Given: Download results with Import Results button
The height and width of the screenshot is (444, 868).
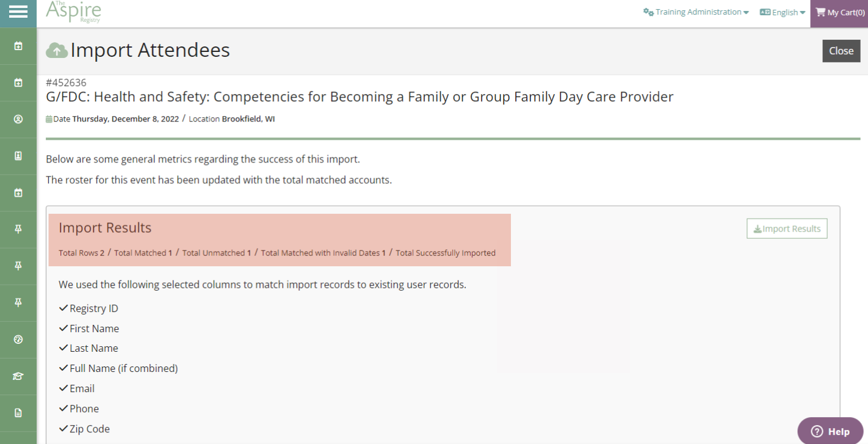Looking at the screenshot, I should pyautogui.click(x=787, y=228).
